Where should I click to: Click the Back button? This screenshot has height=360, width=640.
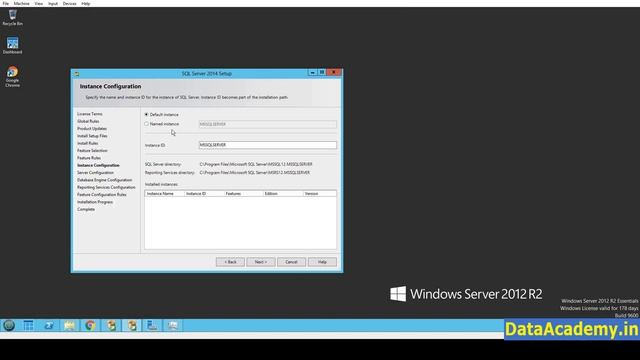click(x=230, y=262)
